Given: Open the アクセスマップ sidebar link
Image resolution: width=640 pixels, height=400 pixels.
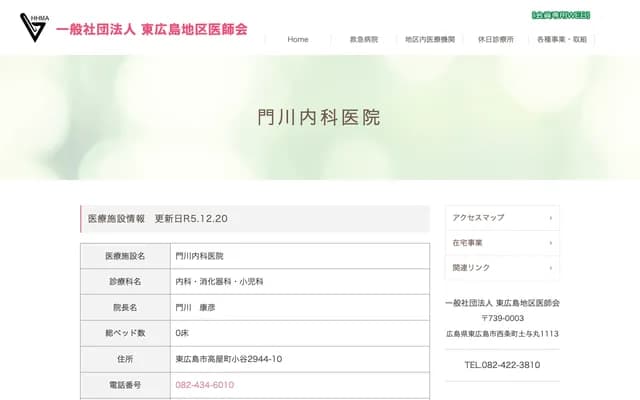Looking at the screenshot, I should pyautogui.click(x=502, y=218).
